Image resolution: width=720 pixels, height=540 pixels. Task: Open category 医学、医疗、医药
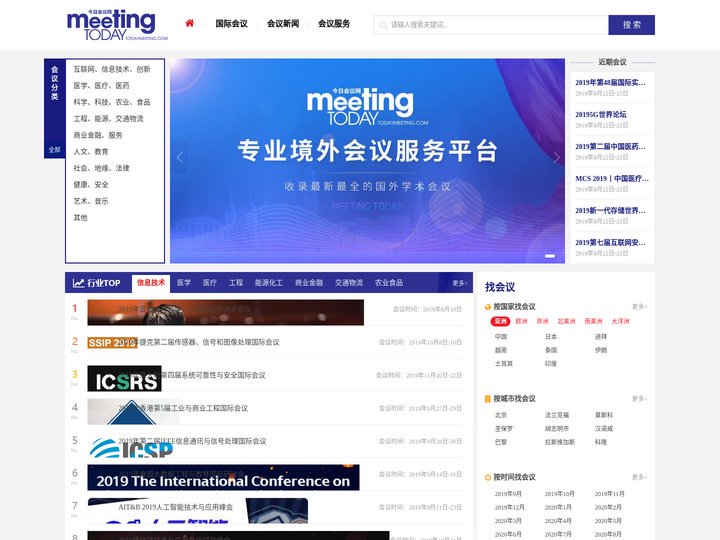click(101, 86)
